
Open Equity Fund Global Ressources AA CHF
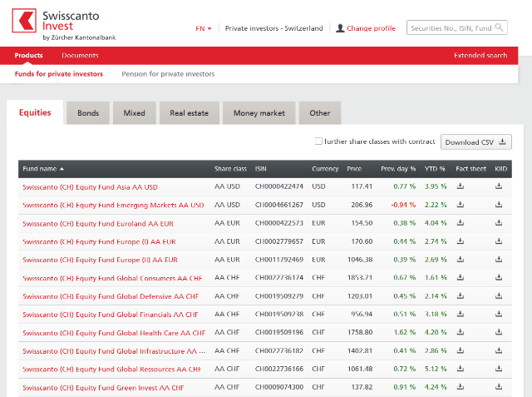(x=111, y=370)
